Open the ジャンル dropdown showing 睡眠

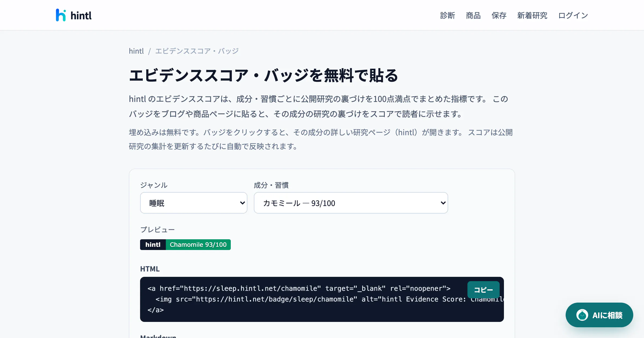click(194, 203)
